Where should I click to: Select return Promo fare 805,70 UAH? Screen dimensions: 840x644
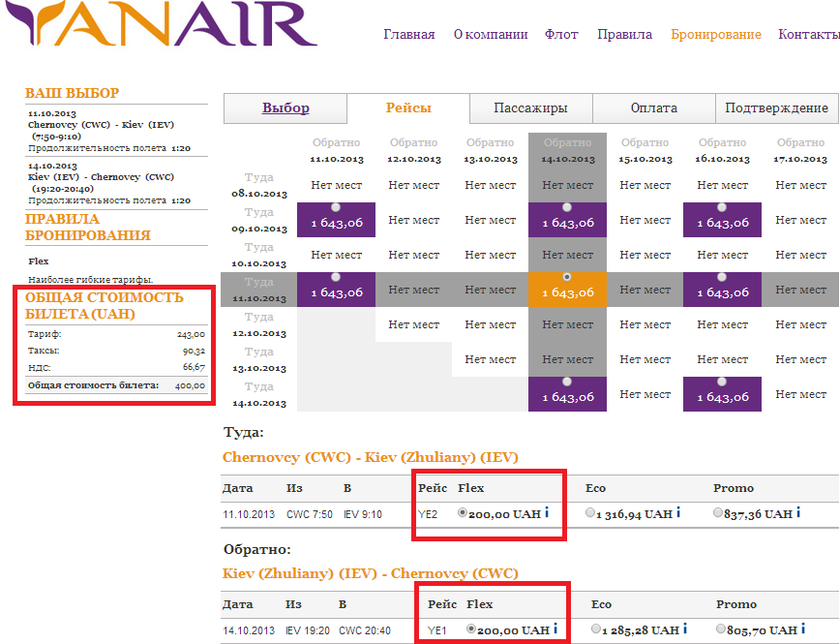click(721, 629)
